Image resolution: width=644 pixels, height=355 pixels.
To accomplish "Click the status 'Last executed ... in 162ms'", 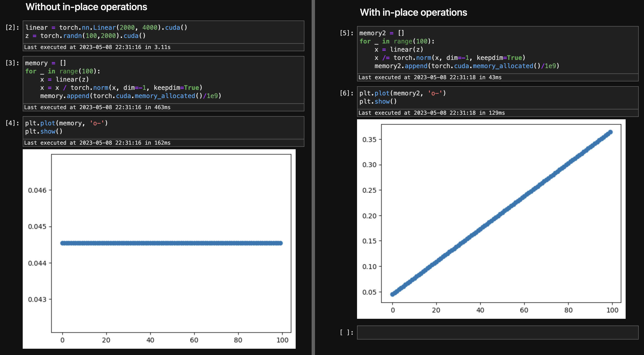I will click(x=97, y=143).
